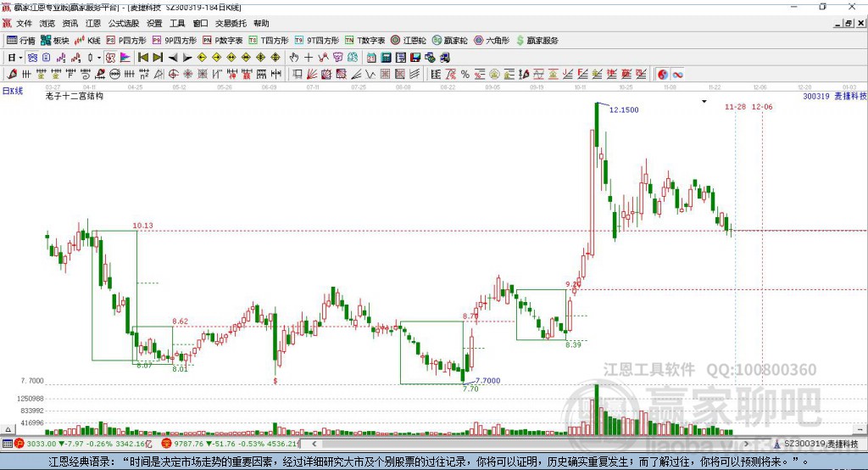Screen dimensions: 868x470
Task: Select the hand pan tool
Action: (x=293, y=58)
